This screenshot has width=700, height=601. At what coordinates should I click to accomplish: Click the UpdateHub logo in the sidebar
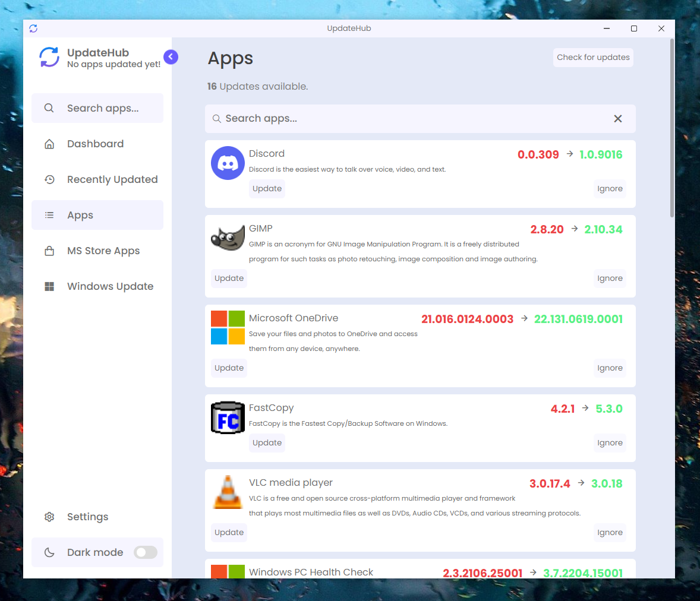49,57
